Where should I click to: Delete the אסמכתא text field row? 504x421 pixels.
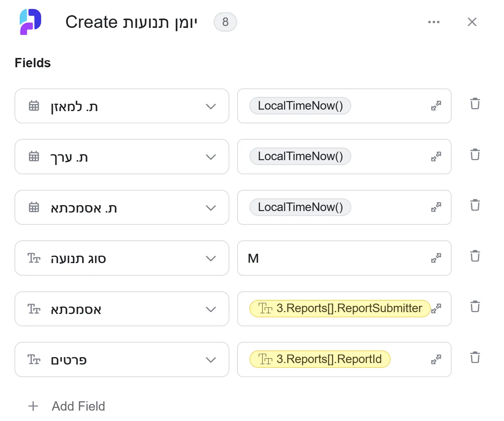click(x=475, y=307)
